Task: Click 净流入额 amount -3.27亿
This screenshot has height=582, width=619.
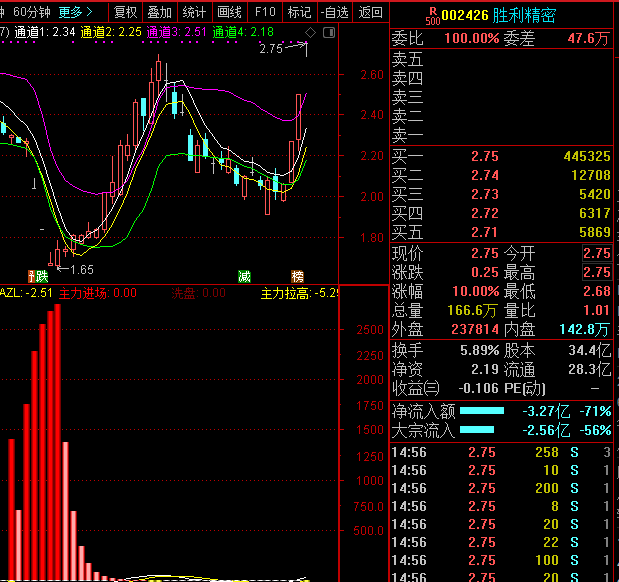Action: pos(546,411)
